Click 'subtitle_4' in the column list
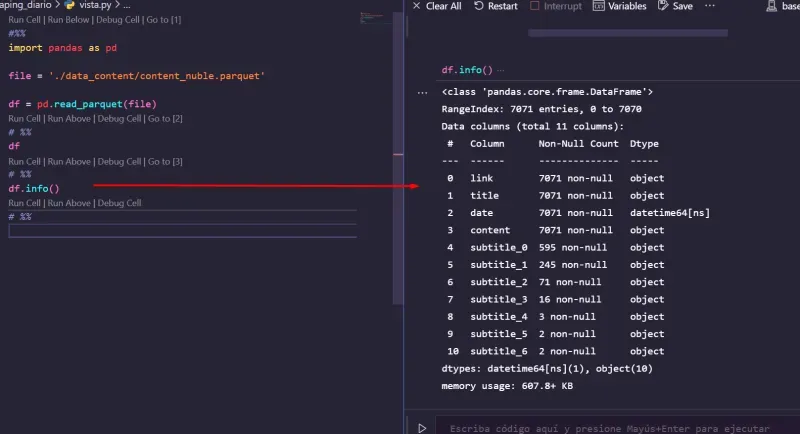Viewport: 800px width, 434px height. [x=498, y=317]
